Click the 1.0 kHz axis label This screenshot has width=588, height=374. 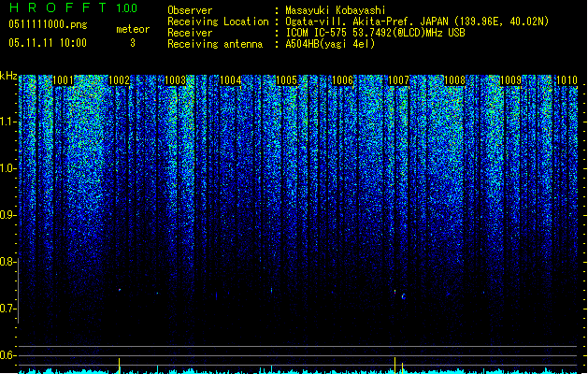(x=7, y=168)
